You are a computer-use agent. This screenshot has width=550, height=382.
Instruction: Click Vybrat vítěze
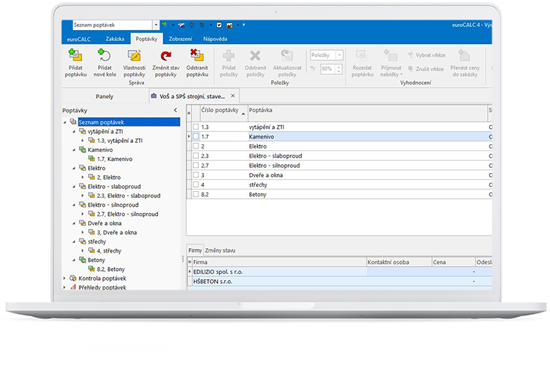tap(427, 55)
